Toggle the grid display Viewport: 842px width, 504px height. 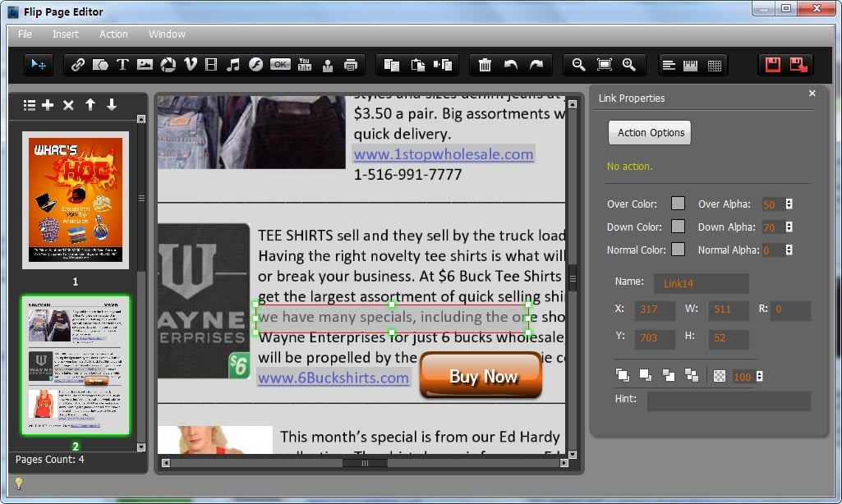pos(714,66)
